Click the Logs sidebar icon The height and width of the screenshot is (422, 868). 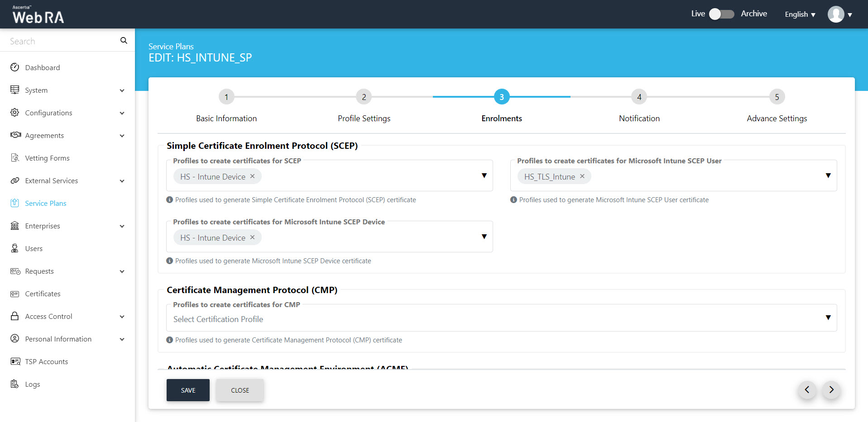(x=15, y=384)
